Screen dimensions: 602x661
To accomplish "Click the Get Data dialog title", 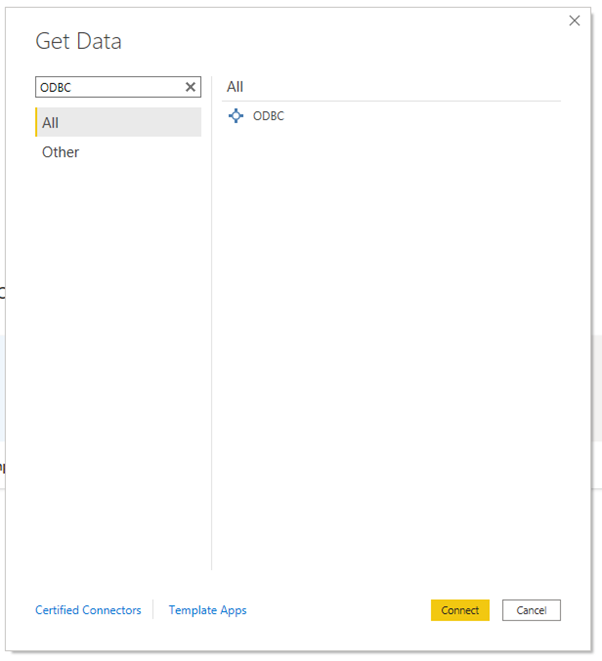I will point(78,41).
